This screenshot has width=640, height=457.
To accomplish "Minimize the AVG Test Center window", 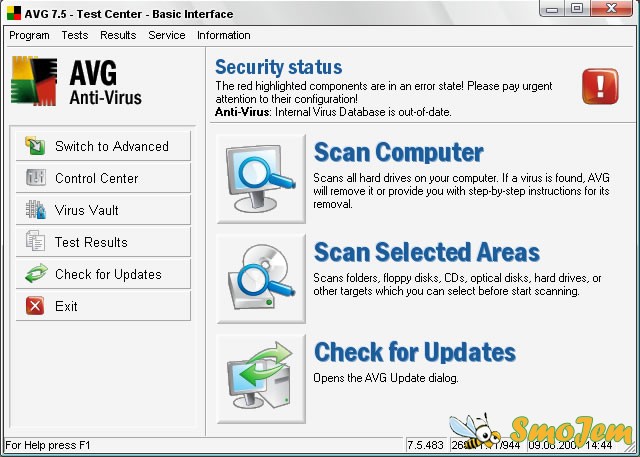I will (552, 8).
